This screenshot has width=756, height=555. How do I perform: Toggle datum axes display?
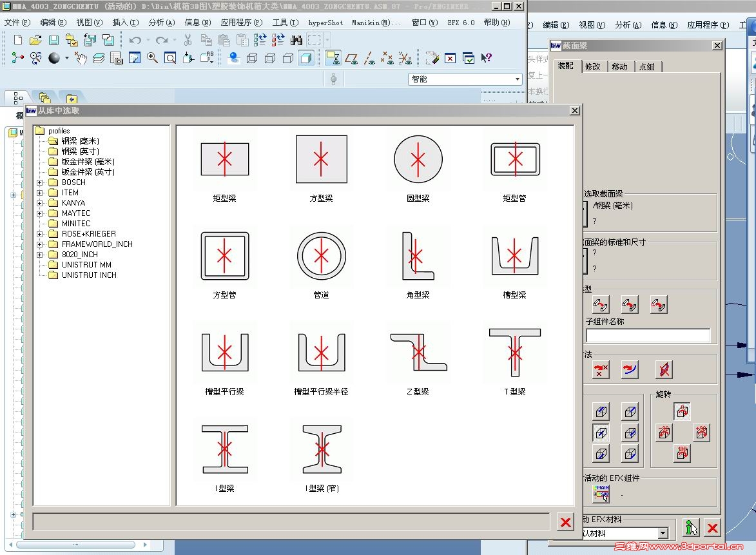[x=369, y=59]
